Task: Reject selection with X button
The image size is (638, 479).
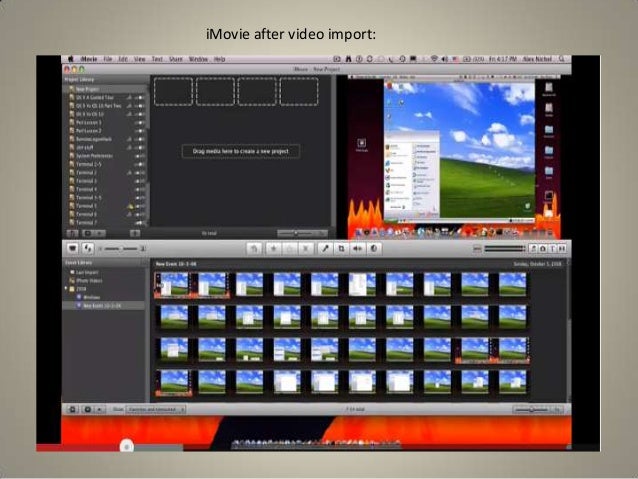Action: [x=306, y=248]
